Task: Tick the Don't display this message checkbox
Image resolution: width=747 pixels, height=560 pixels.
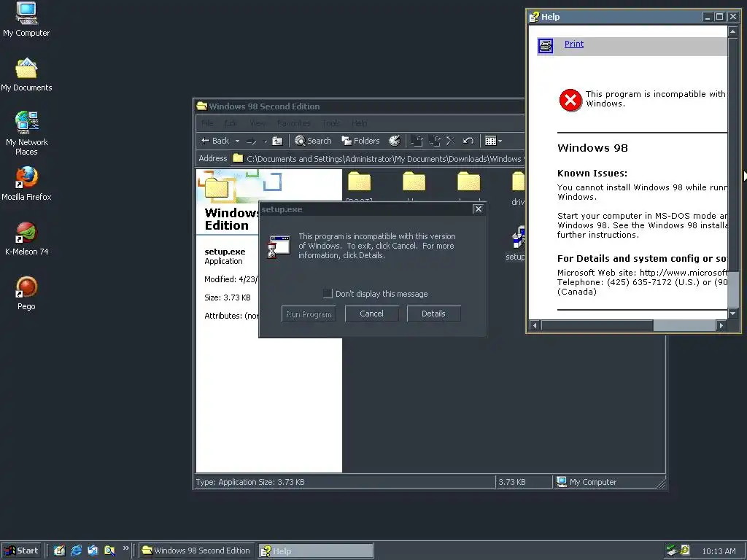Action: pos(328,294)
